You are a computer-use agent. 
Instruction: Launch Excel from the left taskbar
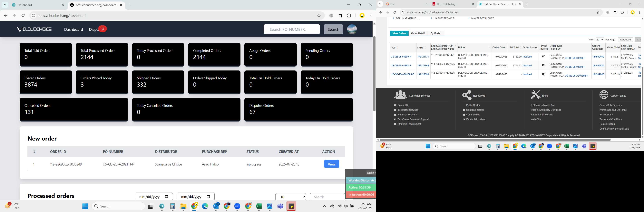coord(259,206)
